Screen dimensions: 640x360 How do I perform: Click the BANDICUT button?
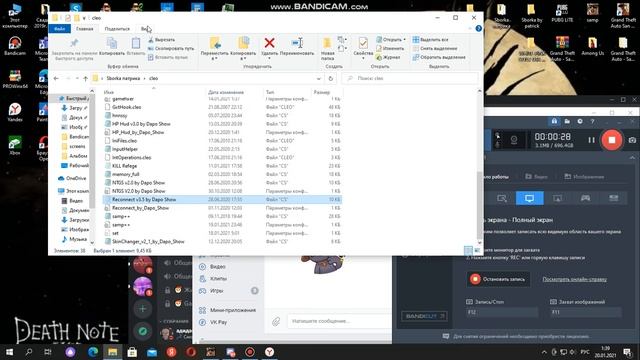pyautogui.click(x=424, y=316)
